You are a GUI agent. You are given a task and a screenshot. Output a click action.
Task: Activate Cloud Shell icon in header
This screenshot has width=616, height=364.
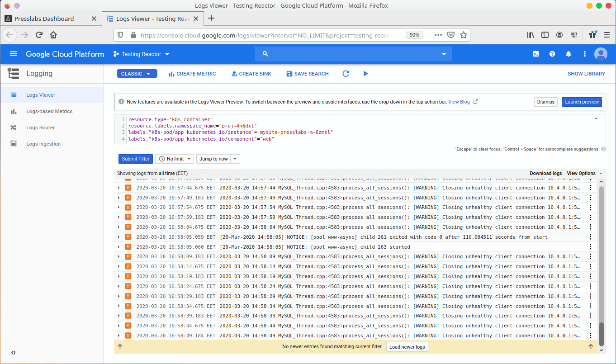[x=536, y=54]
